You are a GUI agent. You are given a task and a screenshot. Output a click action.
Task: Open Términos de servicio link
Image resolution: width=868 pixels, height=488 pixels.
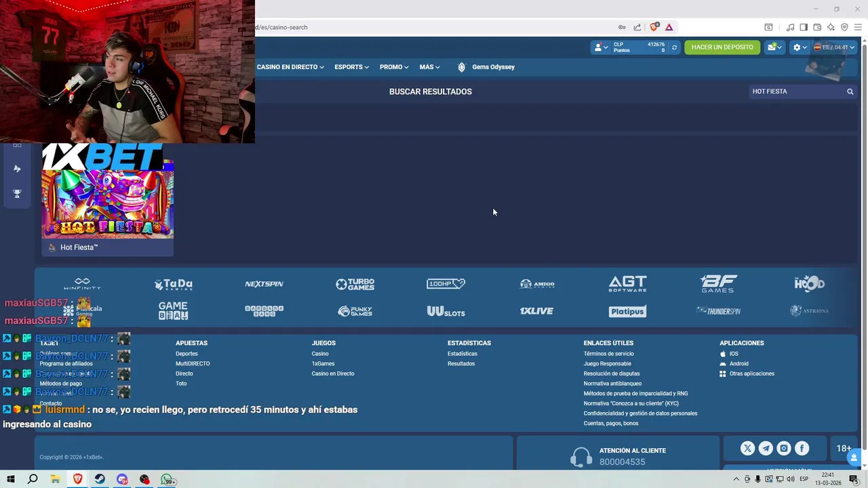point(609,354)
